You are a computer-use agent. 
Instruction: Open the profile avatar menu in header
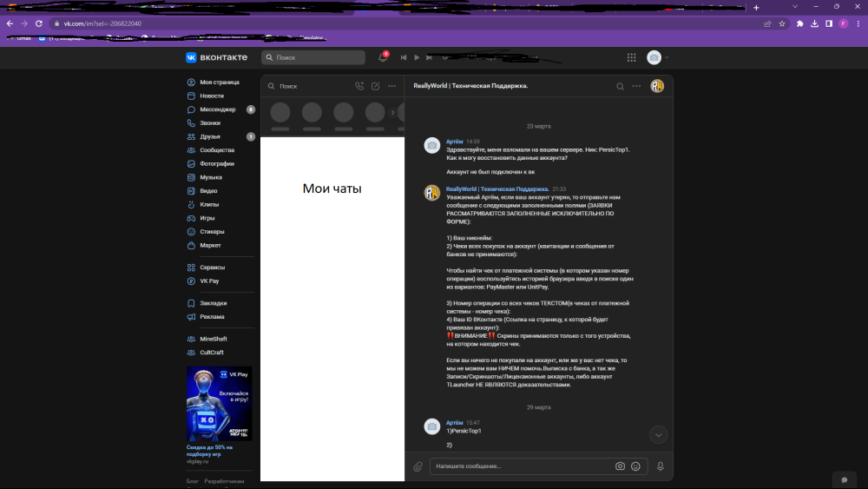click(658, 57)
